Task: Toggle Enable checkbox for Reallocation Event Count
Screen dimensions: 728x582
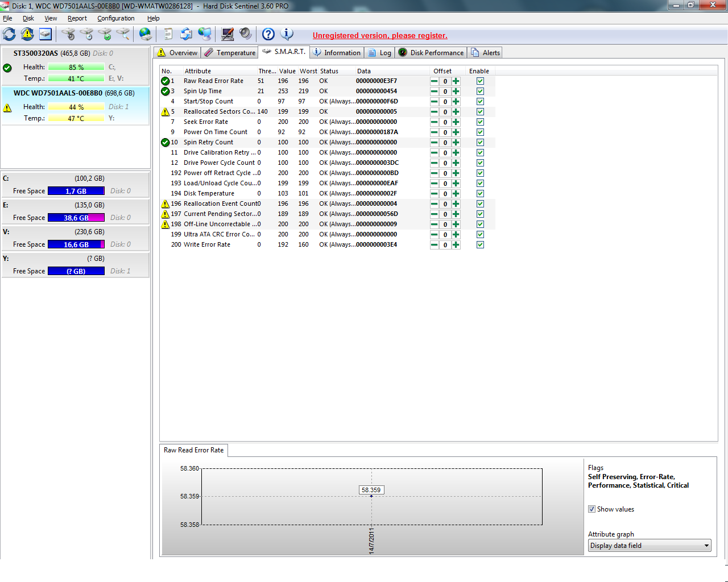Action: pos(480,204)
